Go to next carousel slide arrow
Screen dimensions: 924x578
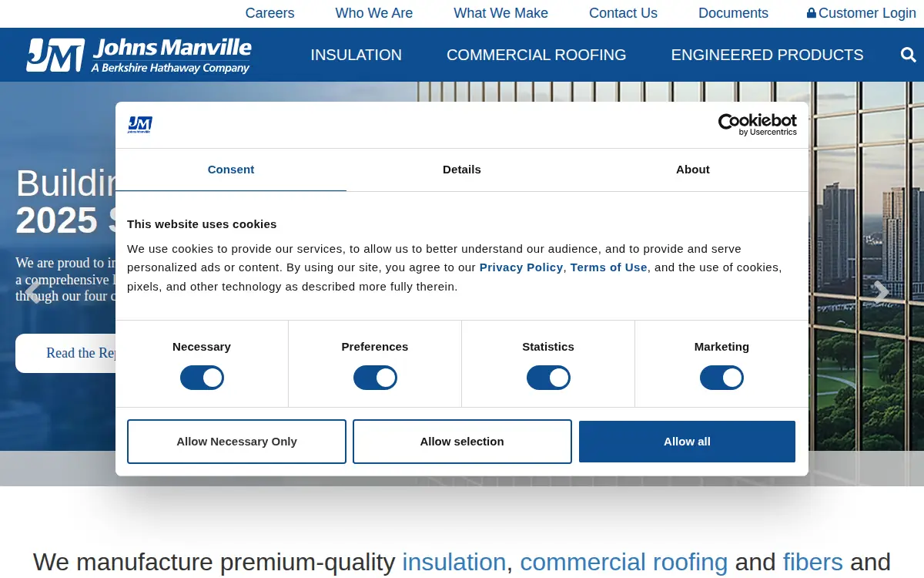tap(882, 292)
